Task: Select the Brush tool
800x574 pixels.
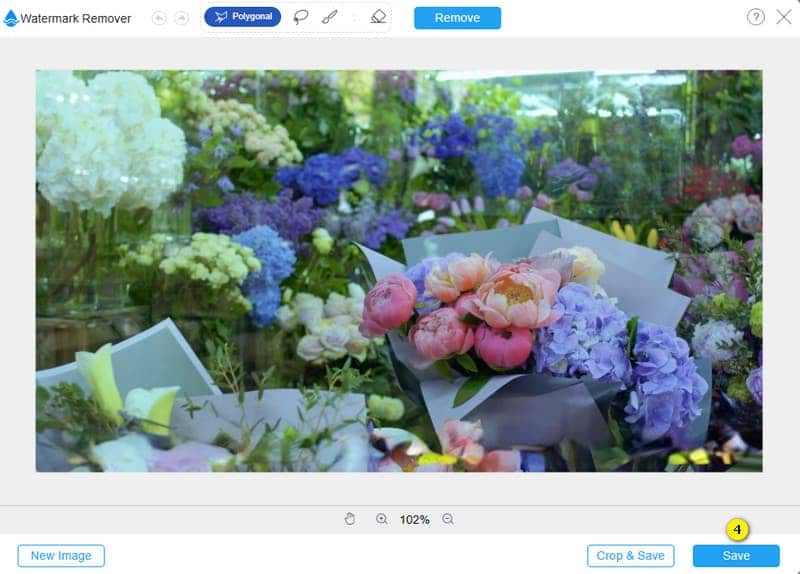Action: (329, 17)
